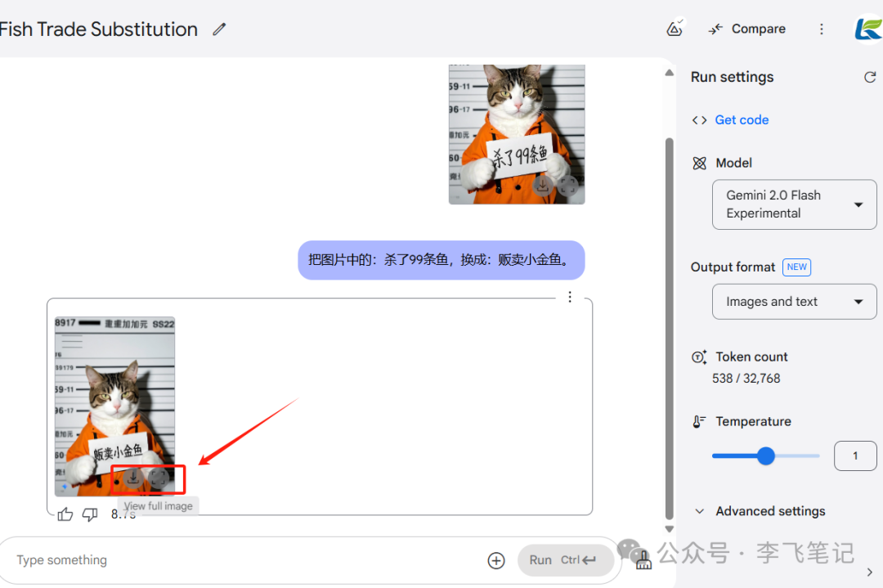Click the plus icon to insert media
This screenshot has width=883, height=588.
tap(496, 560)
